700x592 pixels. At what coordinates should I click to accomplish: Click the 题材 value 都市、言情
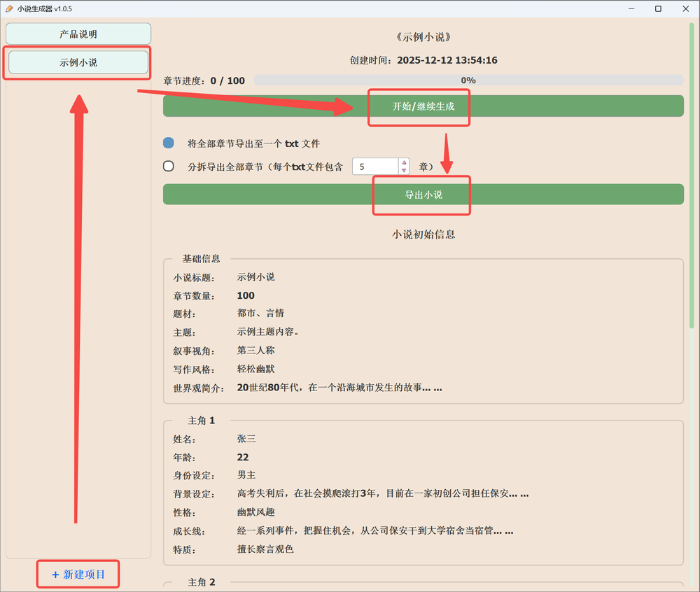pyautogui.click(x=260, y=313)
